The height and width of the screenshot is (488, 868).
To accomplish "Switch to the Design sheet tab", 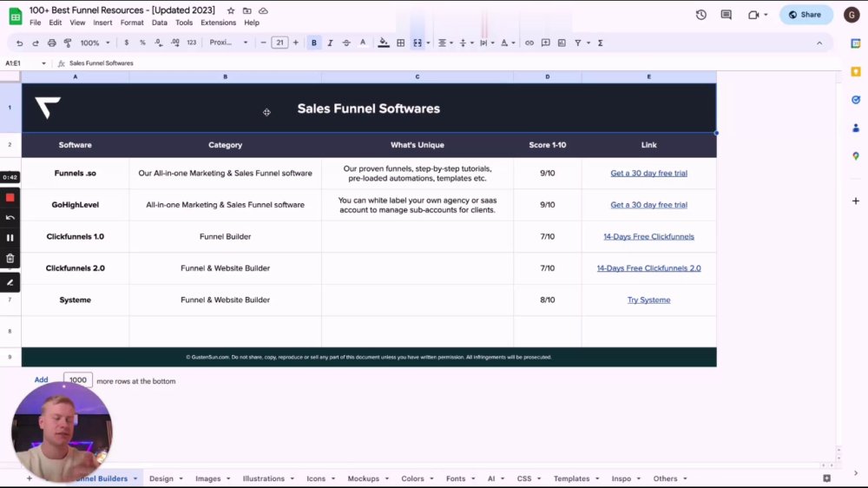I will (161, 478).
